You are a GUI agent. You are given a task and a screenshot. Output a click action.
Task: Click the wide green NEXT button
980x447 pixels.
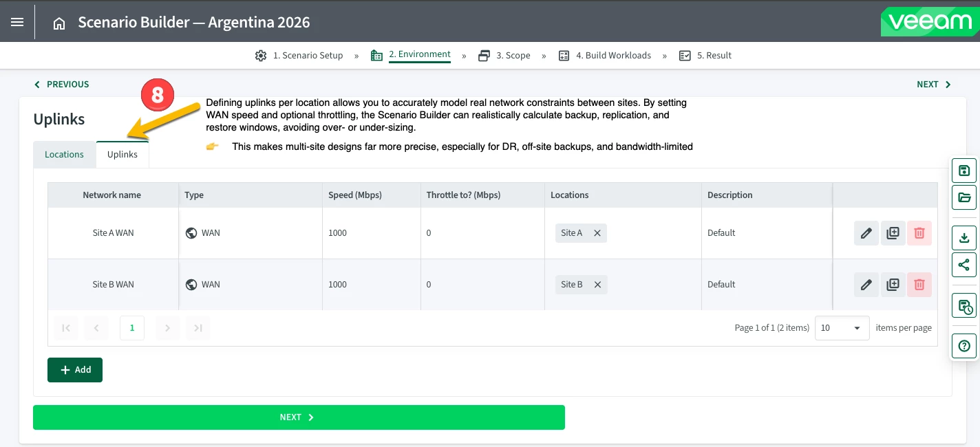(299, 417)
